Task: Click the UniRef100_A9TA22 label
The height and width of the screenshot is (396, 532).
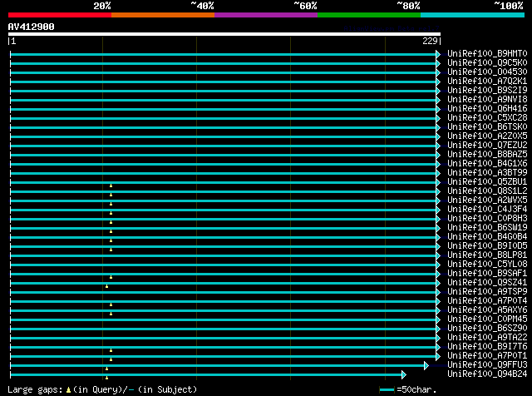Action: coord(487,338)
